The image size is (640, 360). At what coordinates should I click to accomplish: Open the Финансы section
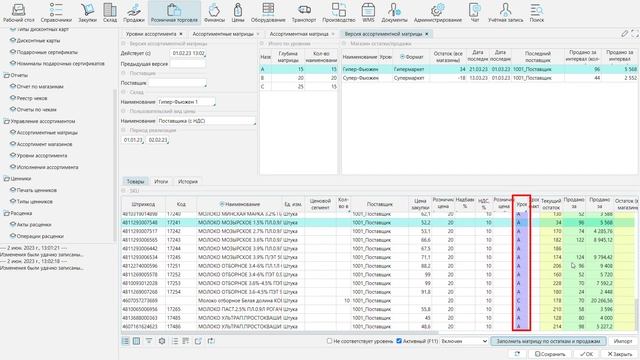coord(214,13)
